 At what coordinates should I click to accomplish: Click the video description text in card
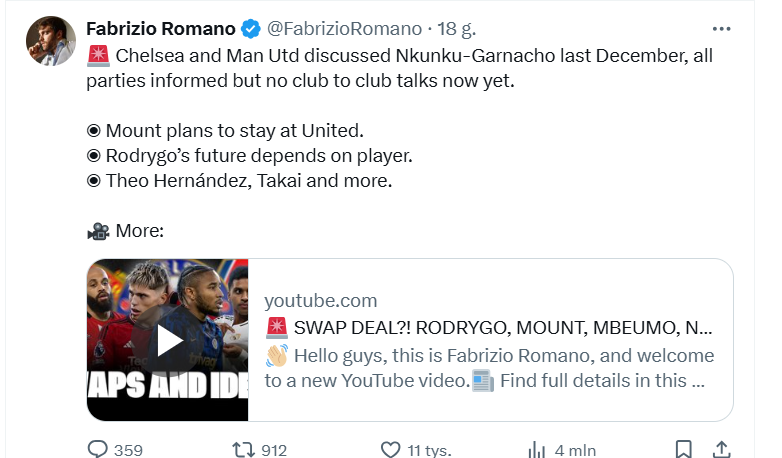tap(490, 368)
